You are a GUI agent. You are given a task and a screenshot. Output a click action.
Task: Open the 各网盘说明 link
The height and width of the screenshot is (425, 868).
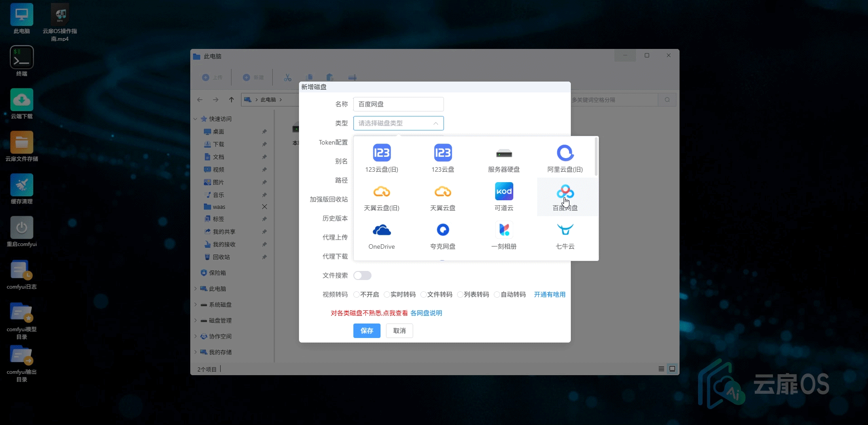click(x=426, y=313)
